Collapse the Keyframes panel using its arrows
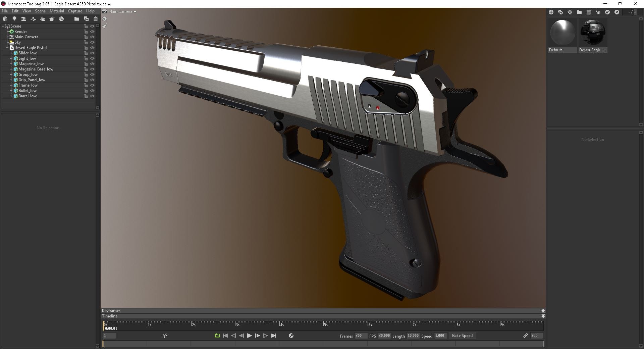 543,311
